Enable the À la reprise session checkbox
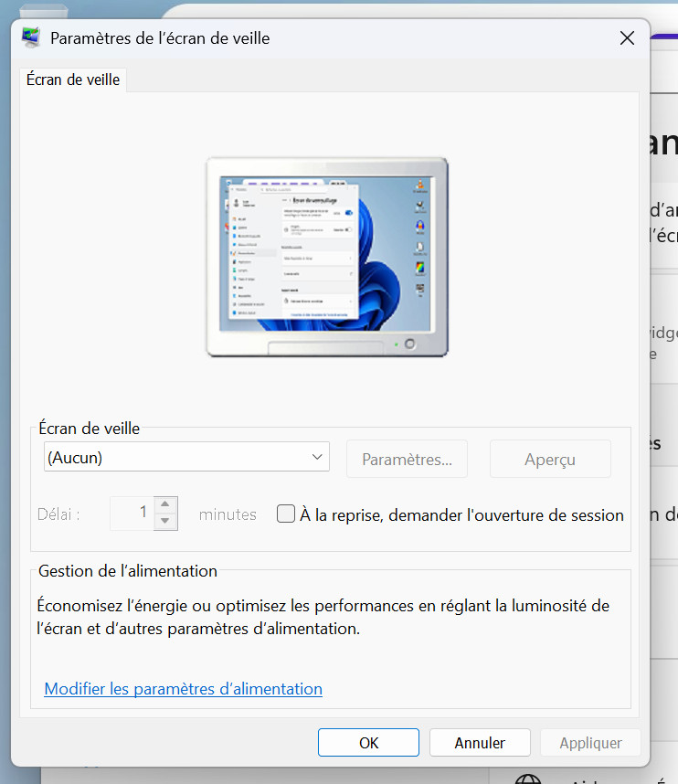This screenshot has height=784, width=678. coord(286,514)
